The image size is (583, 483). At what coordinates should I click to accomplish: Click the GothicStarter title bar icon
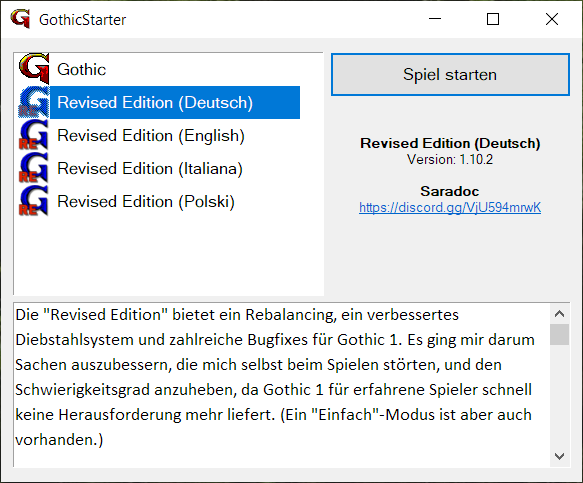(20, 19)
